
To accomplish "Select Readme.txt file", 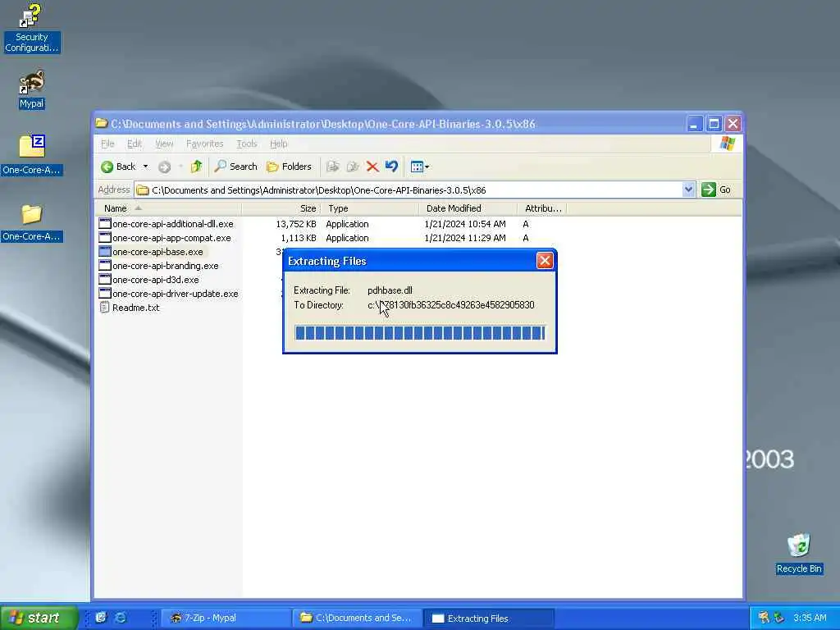I will click(129, 308).
